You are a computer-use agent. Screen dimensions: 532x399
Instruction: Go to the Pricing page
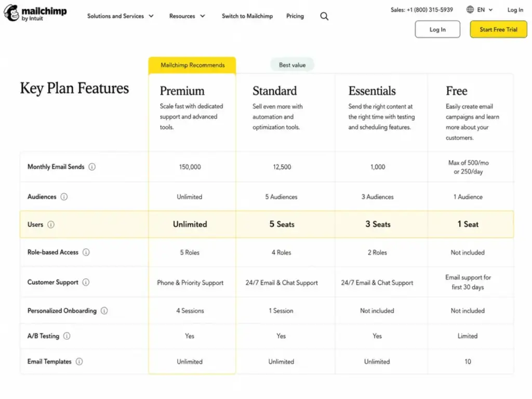(295, 16)
